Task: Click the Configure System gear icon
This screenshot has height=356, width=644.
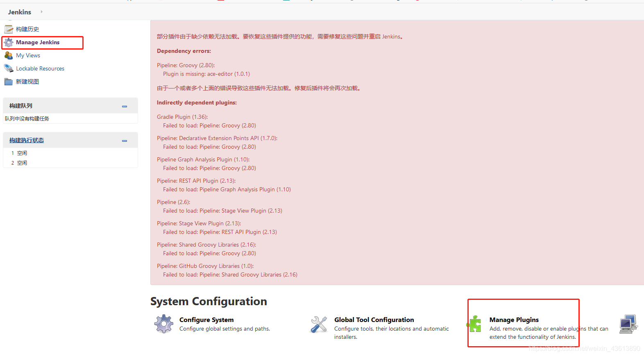Action: pyautogui.click(x=164, y=324)
